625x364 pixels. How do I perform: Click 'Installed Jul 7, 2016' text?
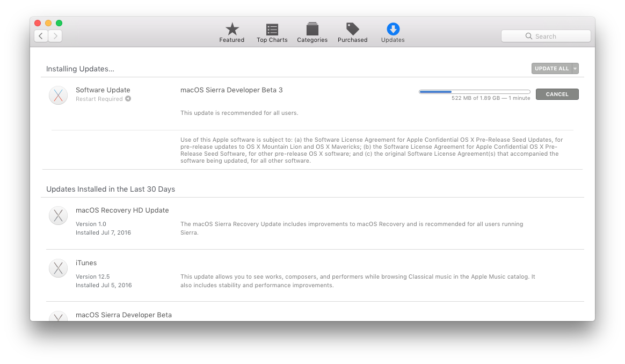pyautogui.click(x=103, y=232)
